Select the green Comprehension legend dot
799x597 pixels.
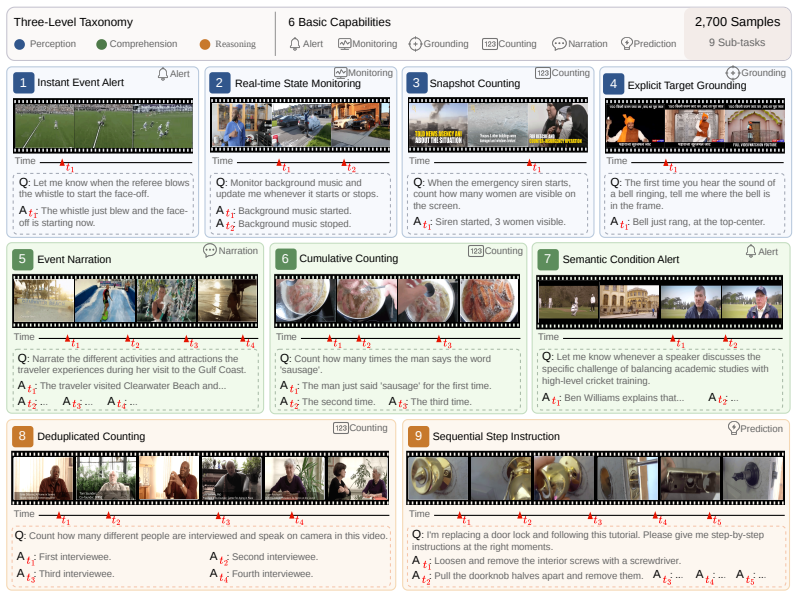[101, 44]
